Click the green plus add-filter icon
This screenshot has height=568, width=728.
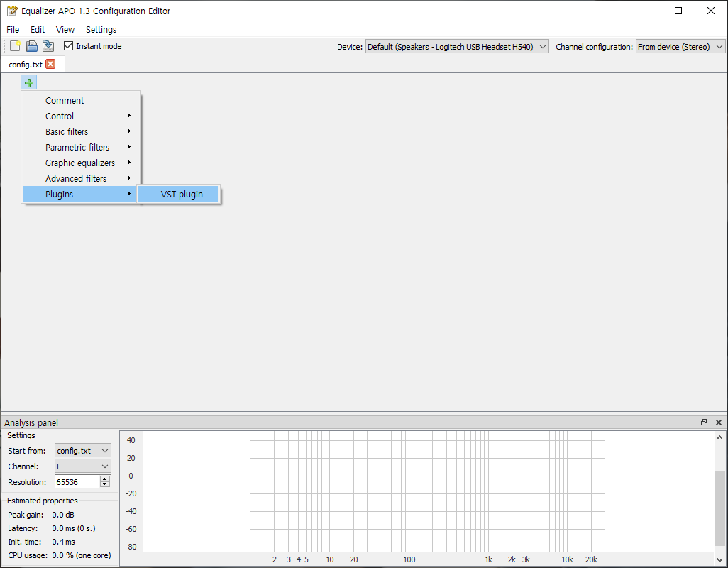click(29, 83)
